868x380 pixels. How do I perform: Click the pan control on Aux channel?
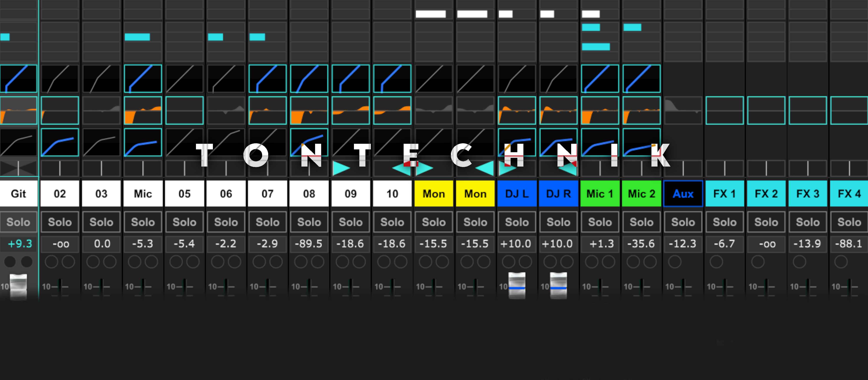click(683, 168)
